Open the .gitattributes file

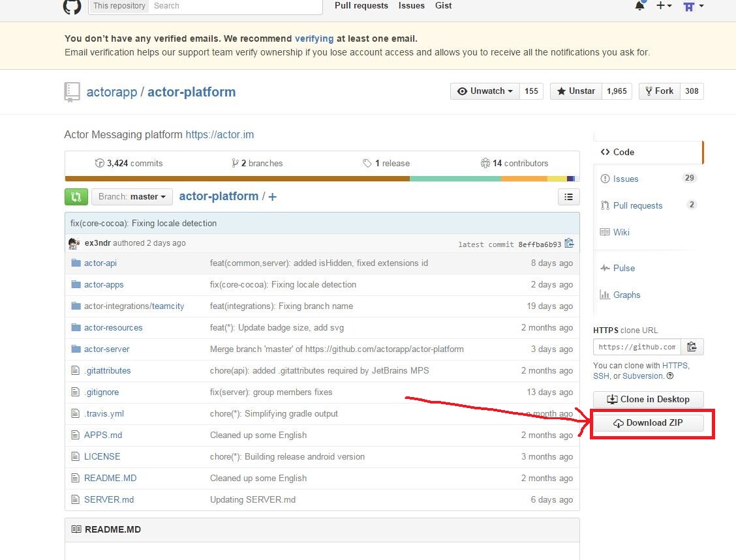(108, 370)
